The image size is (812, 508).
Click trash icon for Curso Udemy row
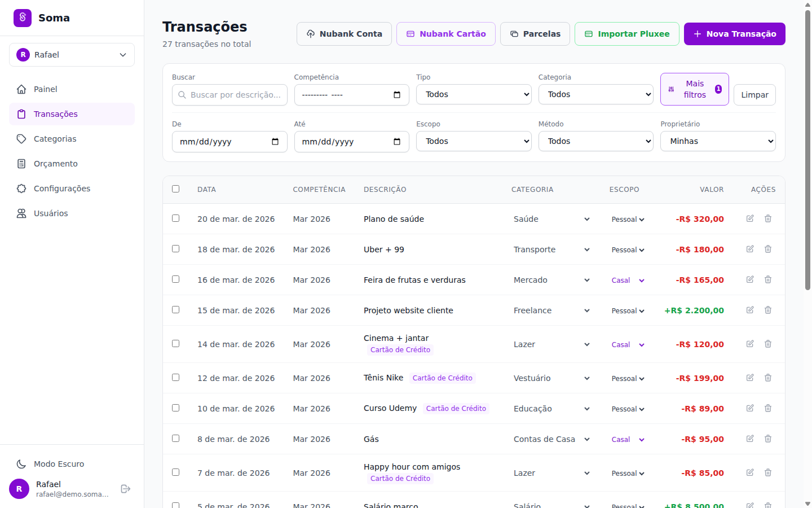click(768, 408)
